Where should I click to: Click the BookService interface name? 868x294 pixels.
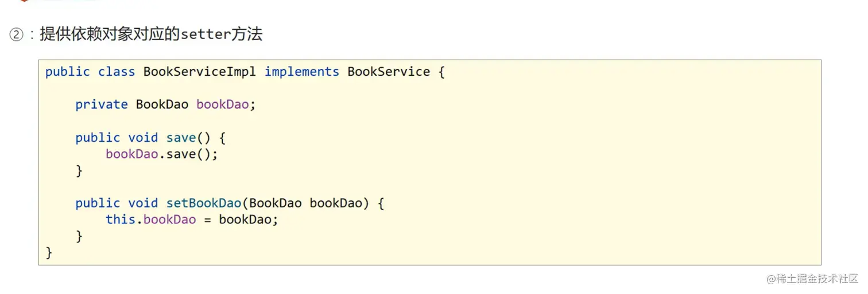[389, 72]
